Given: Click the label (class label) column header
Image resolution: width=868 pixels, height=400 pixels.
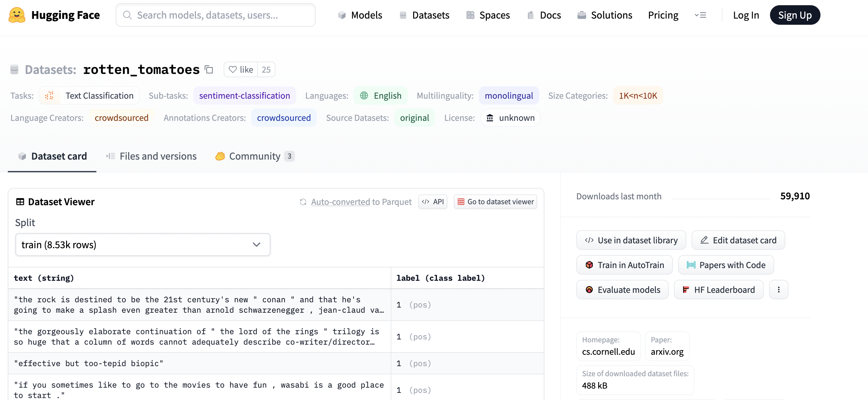Looking at the screenshot, I should [467, 278].
